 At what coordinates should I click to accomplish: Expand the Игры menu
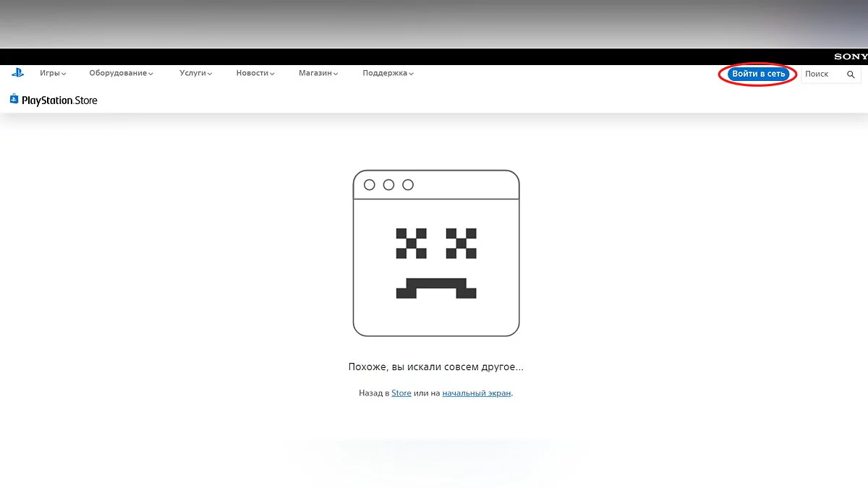53,73
